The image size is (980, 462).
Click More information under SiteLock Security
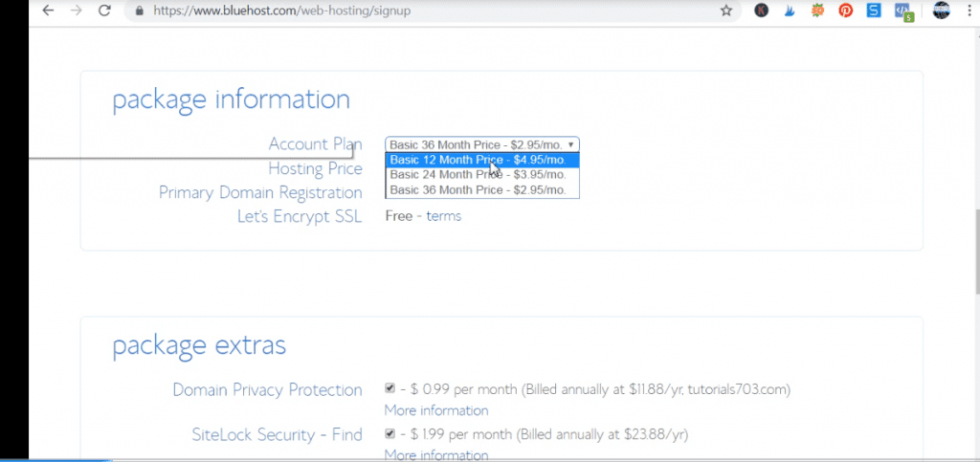pyautogui.click(x=435, y=455)
